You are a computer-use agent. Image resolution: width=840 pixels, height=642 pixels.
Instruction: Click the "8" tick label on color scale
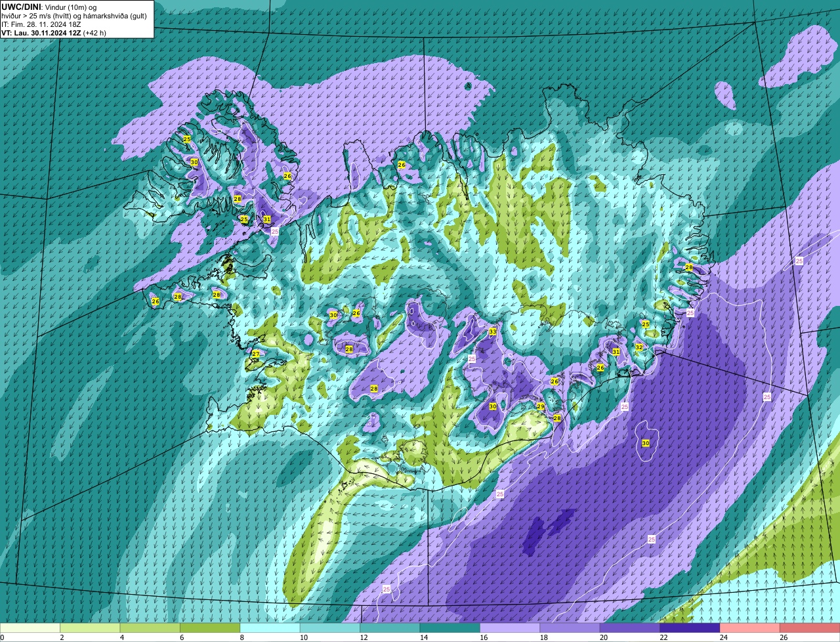(x=242, y=637)
